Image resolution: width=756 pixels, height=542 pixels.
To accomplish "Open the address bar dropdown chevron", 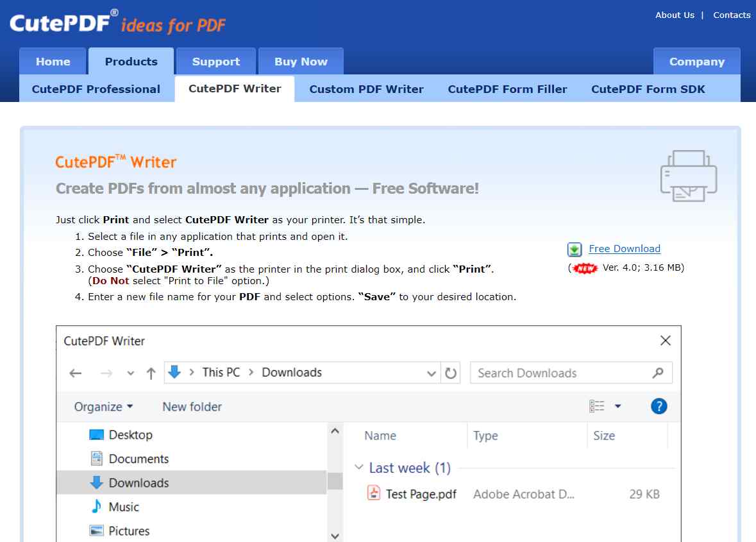I will [x=431, y=373].
